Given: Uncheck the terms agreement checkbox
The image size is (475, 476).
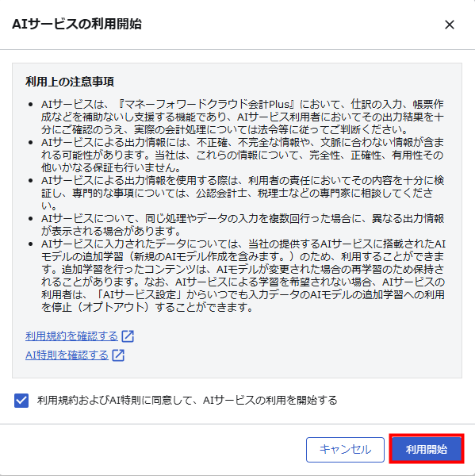Looking at the screenshot, I should (21, 401).
